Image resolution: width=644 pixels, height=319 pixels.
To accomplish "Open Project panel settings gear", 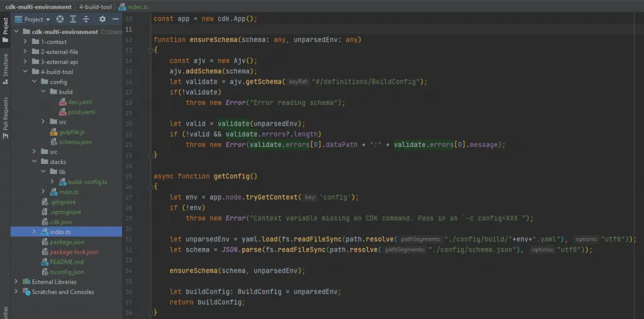I will (103, 19).
